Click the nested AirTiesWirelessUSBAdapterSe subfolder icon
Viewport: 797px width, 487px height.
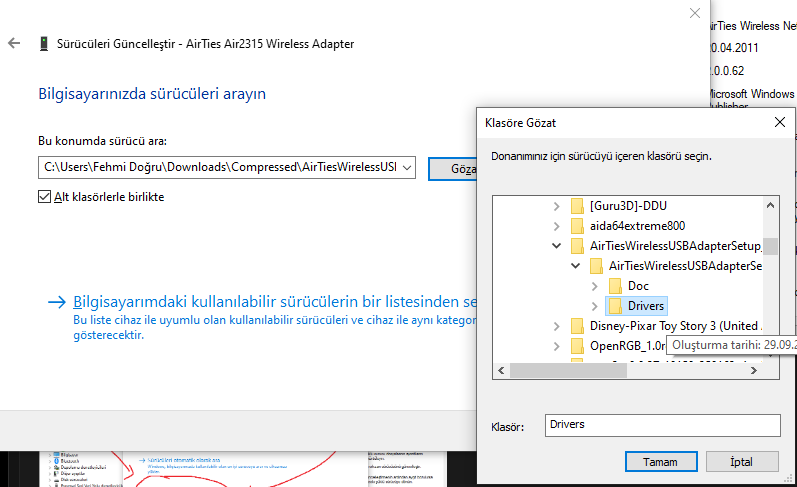click(596, 266)
